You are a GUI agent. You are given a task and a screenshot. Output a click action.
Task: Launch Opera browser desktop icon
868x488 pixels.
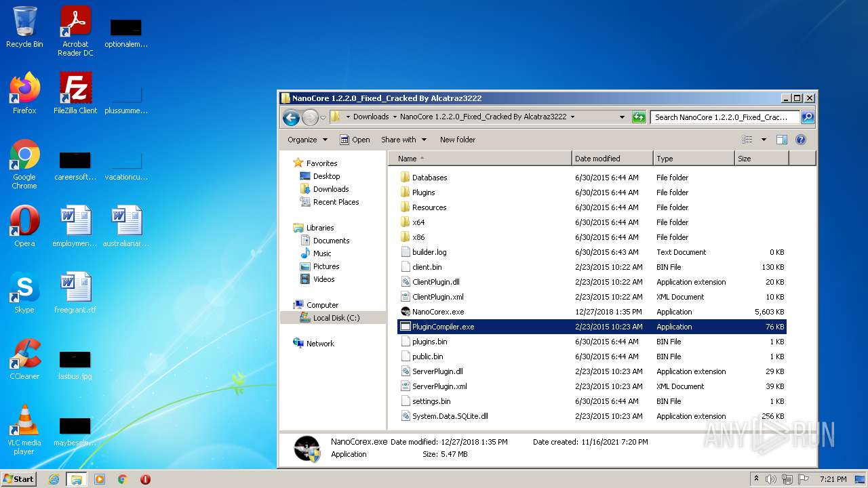click(x=24, y=226)
